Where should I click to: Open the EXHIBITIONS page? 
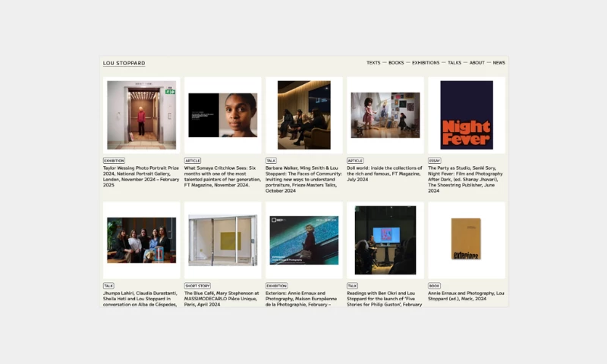(x=426, y=63)
